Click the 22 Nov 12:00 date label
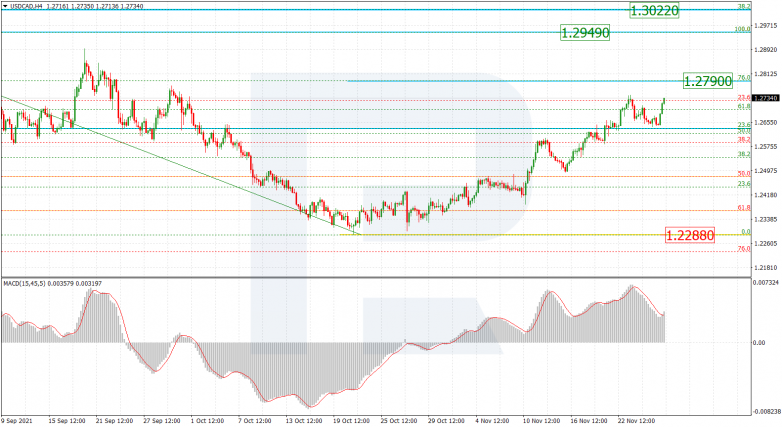 pos(636,421)
